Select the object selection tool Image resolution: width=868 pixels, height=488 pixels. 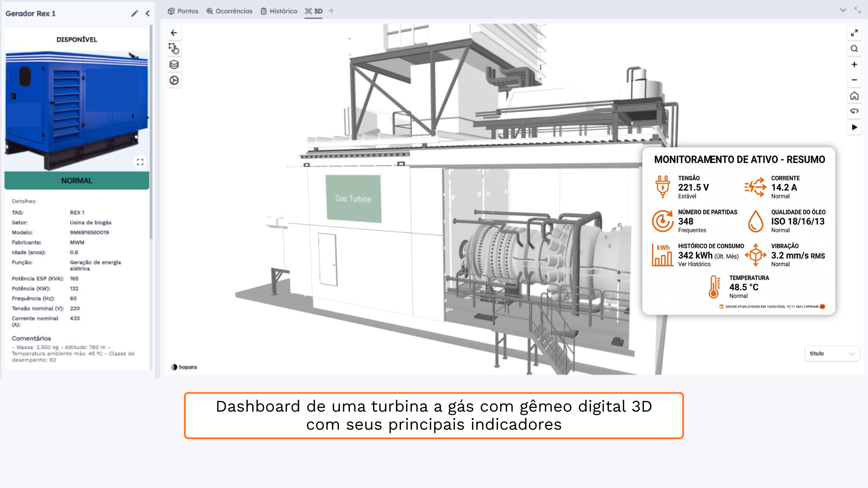tap(174, 48)
